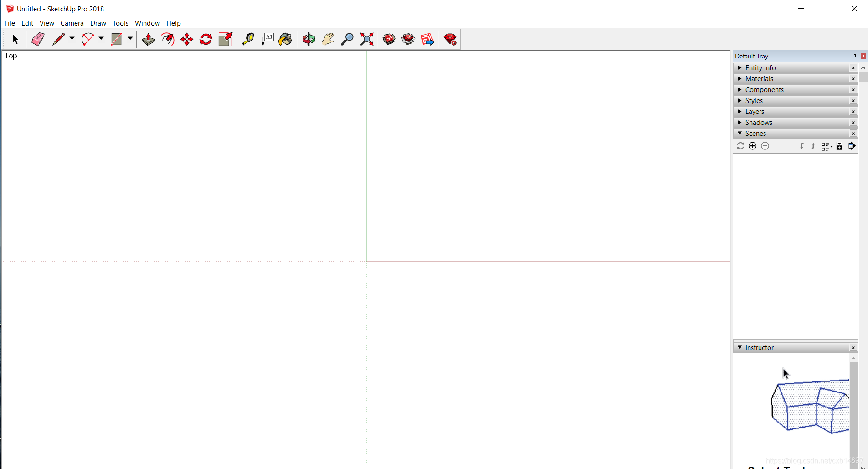The image size is (868, 469).
Task: Click the Zoom Extents tool
Action: (367, 39)
